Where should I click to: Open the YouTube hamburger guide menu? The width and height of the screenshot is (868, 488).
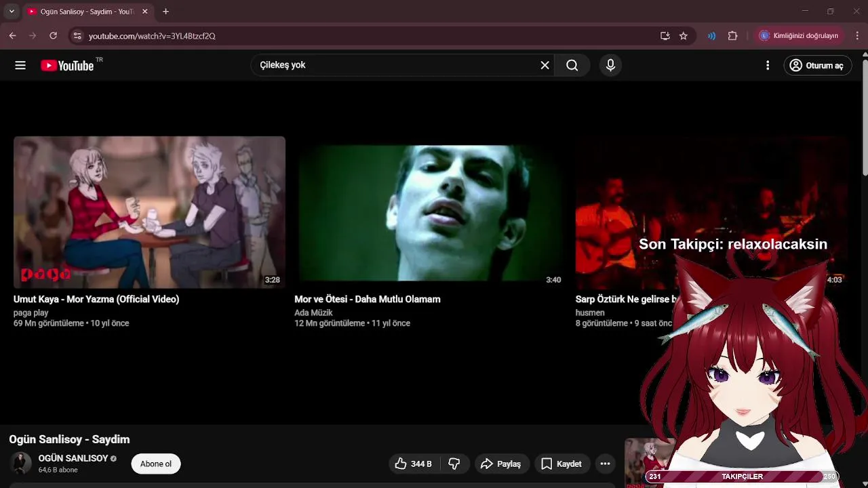click(x=20, y=65)
